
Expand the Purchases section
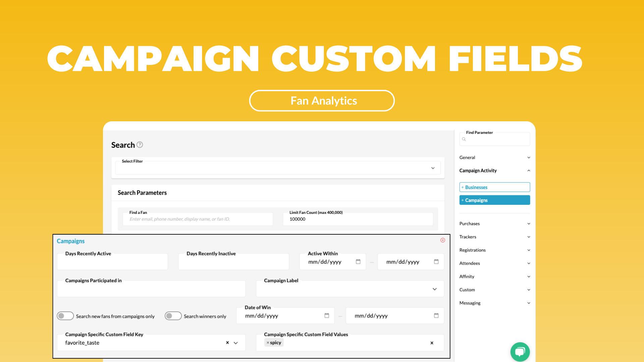tap(495, 224)
